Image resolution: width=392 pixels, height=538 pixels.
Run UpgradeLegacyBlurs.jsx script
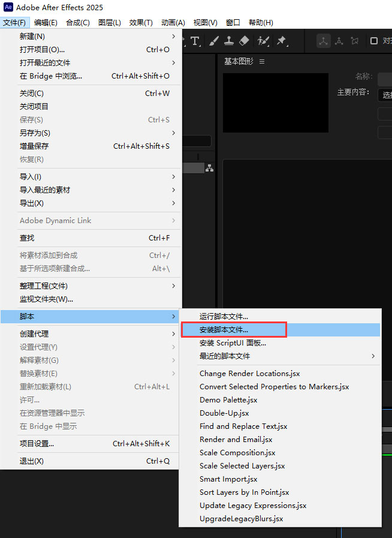click(x=280, y=519)
